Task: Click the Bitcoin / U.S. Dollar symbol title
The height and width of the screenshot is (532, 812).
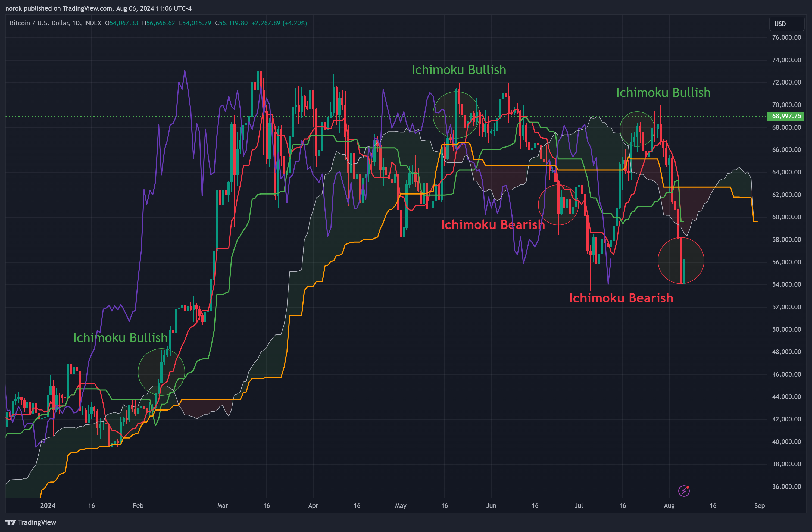Action: point(55,23)
